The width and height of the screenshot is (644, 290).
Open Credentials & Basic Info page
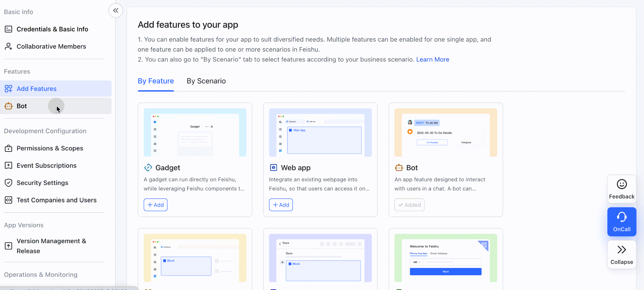56,29
